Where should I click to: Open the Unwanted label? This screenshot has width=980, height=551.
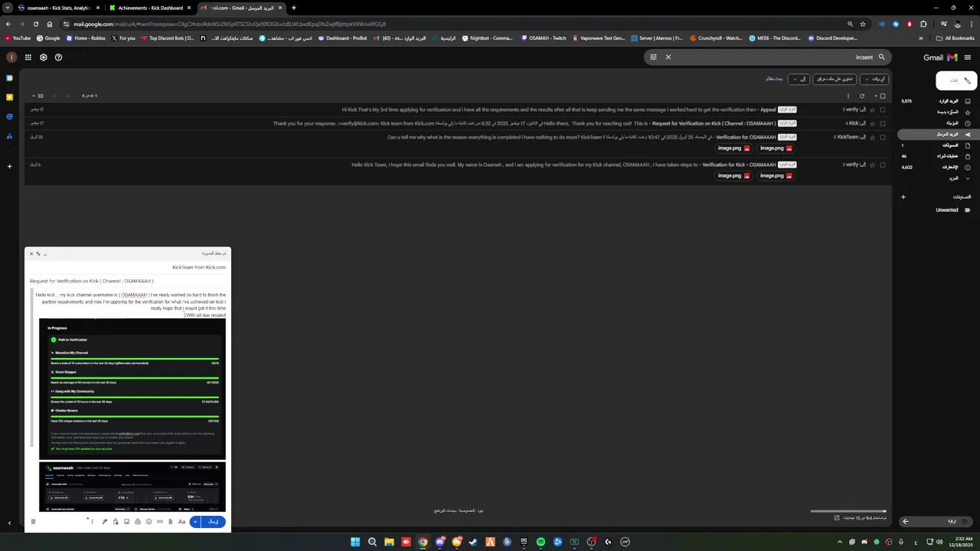coord(946,210)
